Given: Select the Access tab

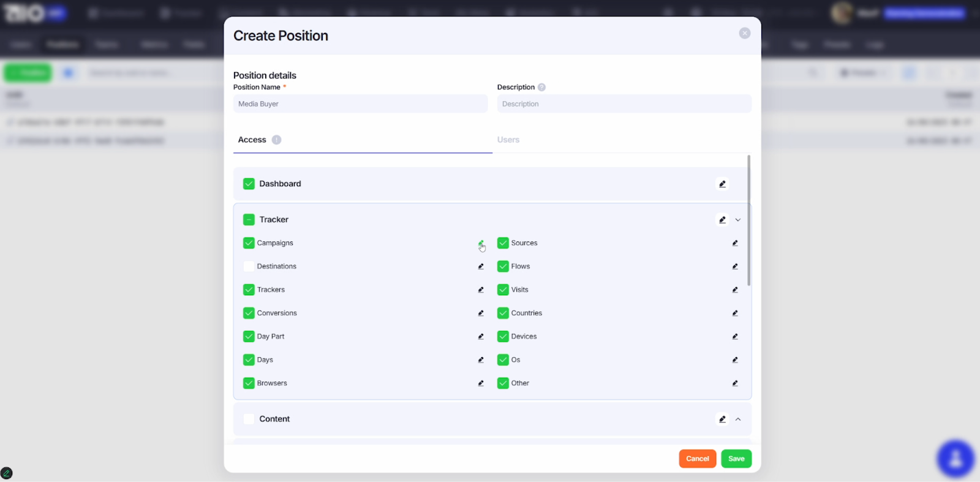Looking at the screenshot, I should point(252,140).
